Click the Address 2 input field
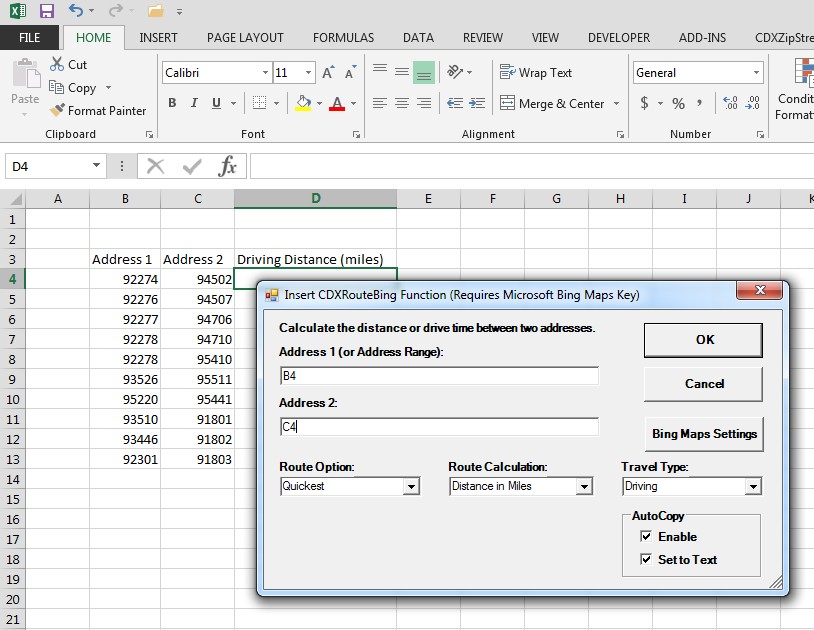 (439, 427)
